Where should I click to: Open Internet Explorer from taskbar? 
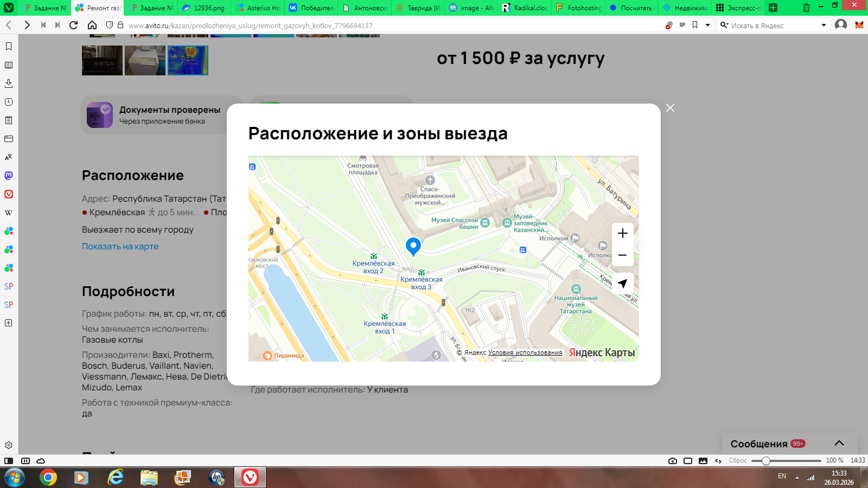(115, 478)
